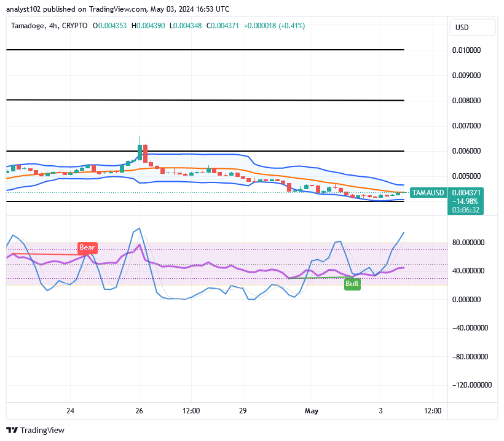
Task: Click the −80.000000 oscillator axis label
Action: pyautogui.click(x=470, y=356)
